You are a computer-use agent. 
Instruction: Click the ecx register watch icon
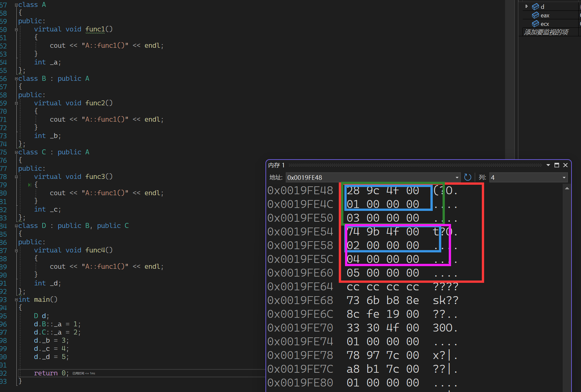(536, 24)
